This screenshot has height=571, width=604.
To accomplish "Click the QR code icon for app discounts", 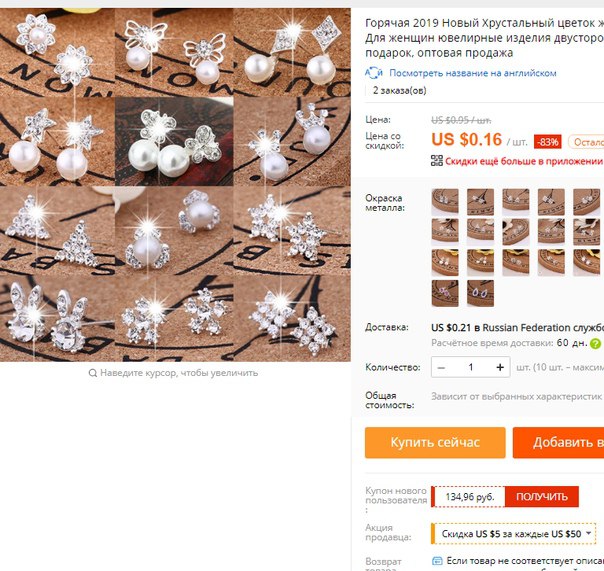I will point(436,161).
